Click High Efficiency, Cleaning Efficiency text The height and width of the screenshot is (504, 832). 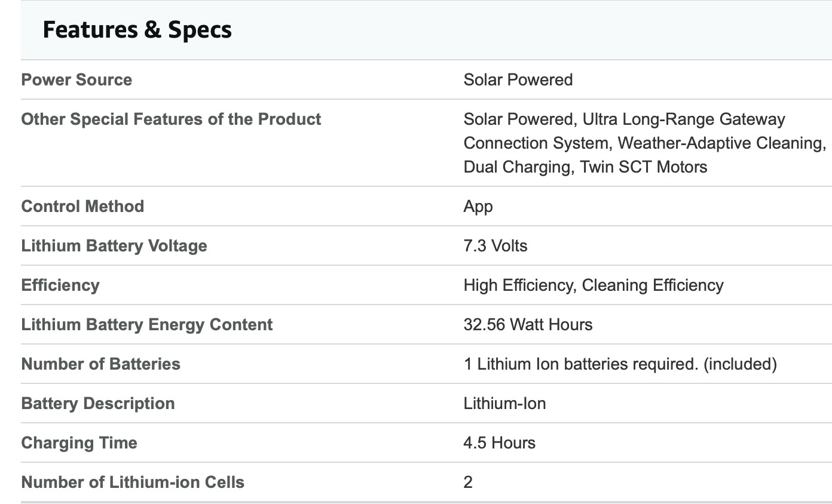pos(594,285)
